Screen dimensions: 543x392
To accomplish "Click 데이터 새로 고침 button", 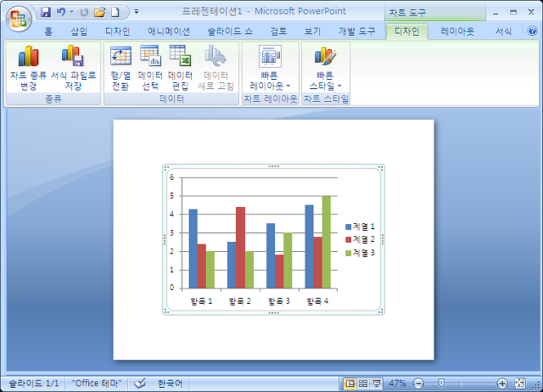I will pyautogui.click(x=216, y=68).
